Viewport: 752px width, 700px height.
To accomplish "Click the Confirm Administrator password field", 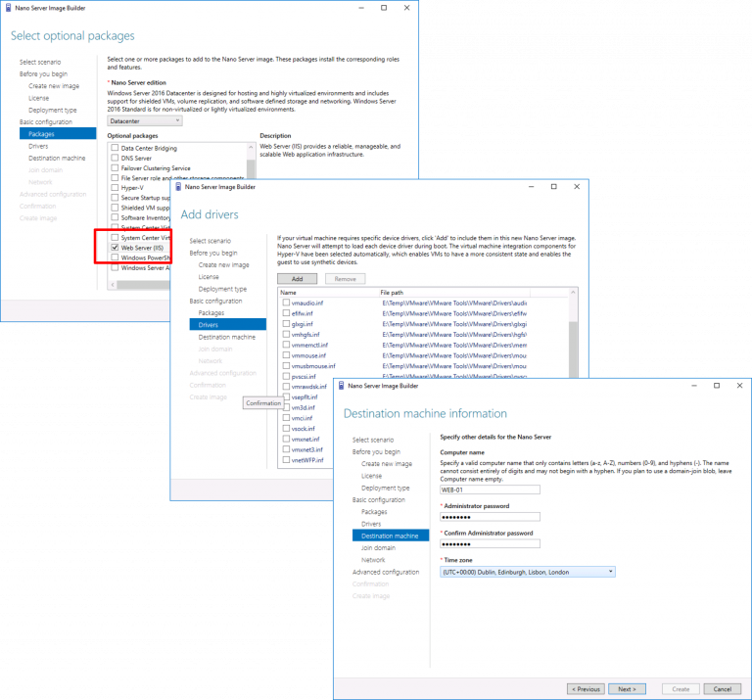I will (x=490, y=543).
